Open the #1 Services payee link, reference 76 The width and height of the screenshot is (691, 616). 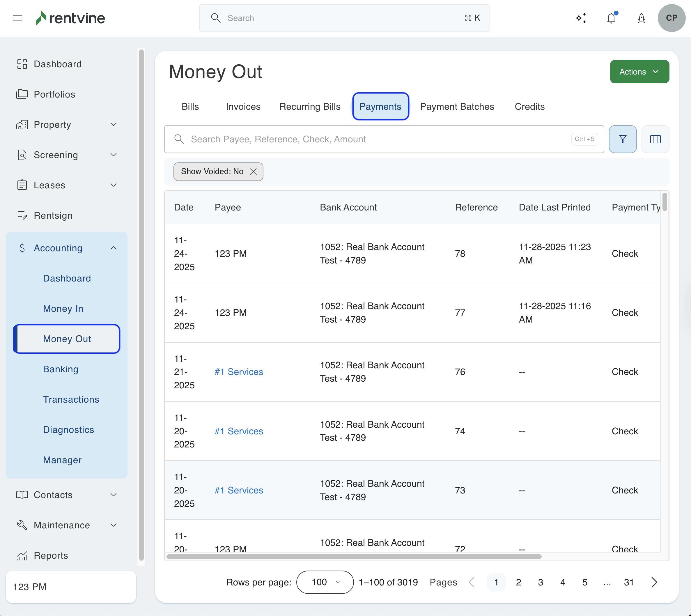point(239,372)
